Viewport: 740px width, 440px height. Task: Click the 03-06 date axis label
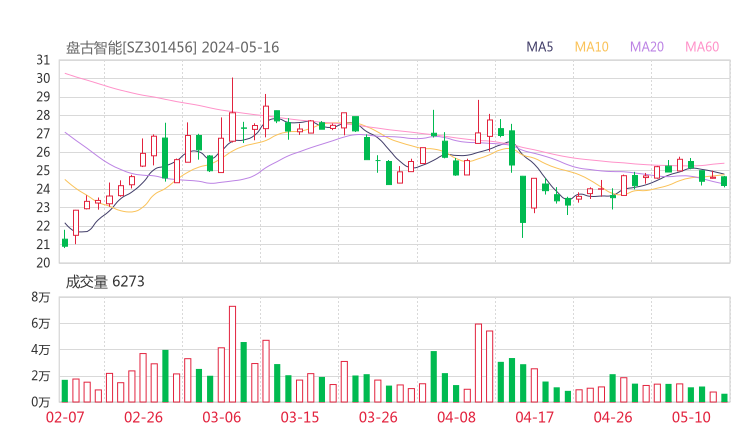point(222,417)
